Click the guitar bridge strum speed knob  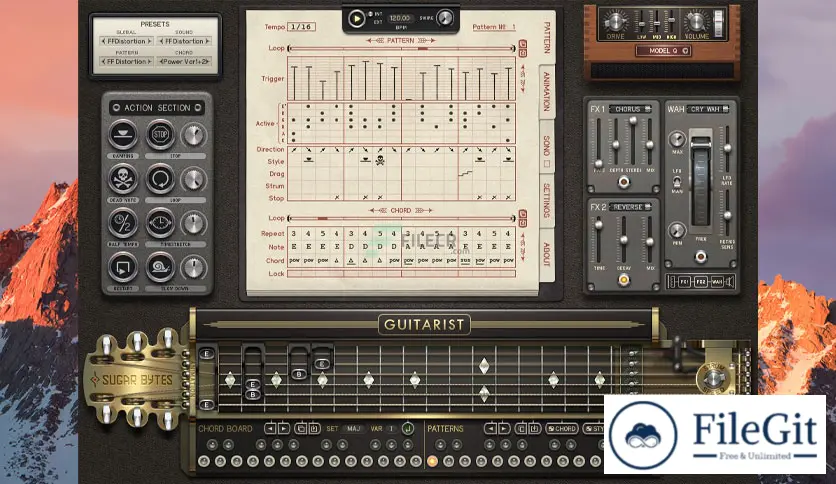tap(713, 378)
